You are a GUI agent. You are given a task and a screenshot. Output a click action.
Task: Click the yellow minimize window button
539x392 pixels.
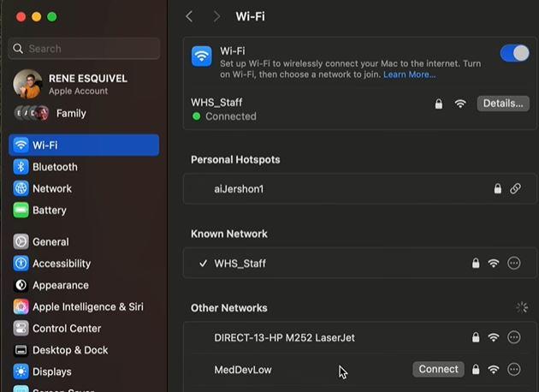click(x=37, y=17)
